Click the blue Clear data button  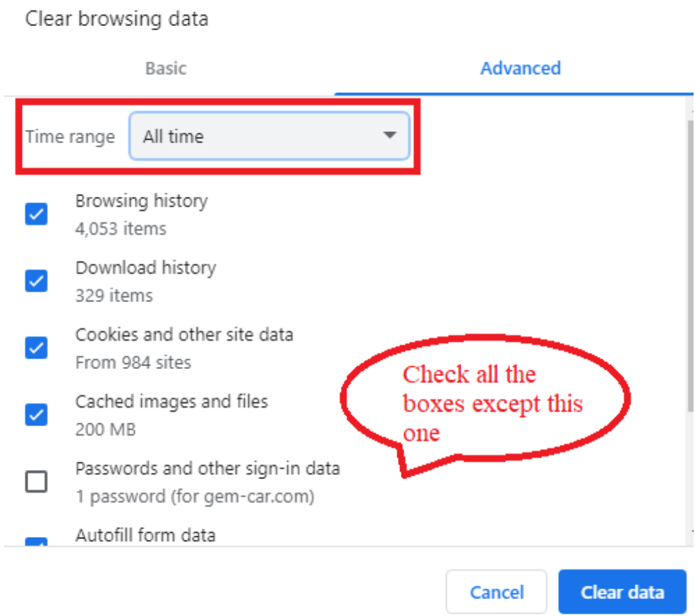[622, 592]
